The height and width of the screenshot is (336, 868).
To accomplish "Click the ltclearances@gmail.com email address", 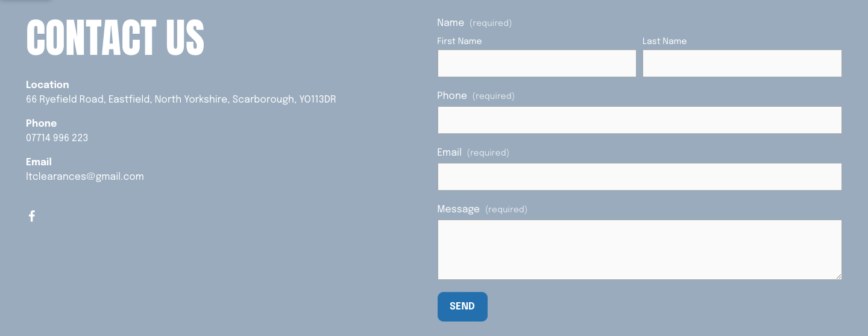I will click(85, 177).
